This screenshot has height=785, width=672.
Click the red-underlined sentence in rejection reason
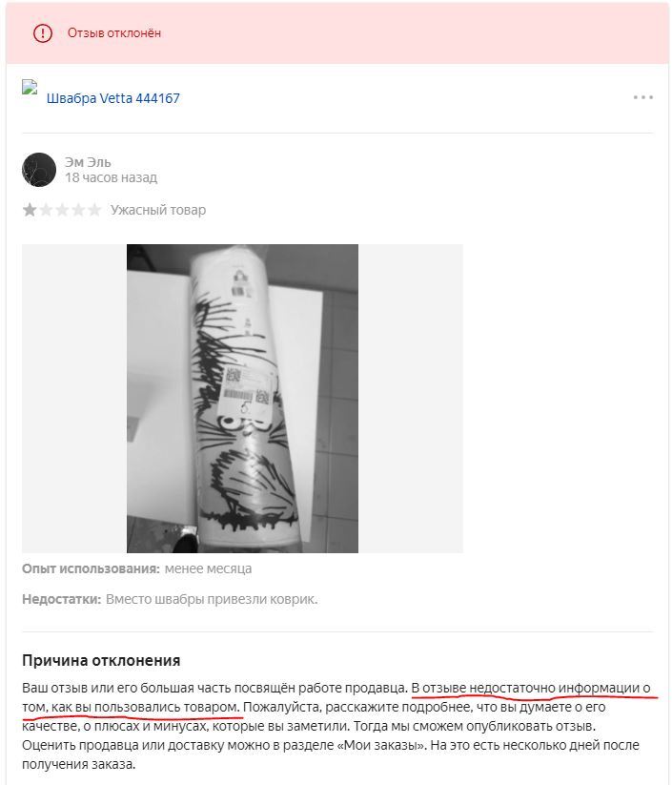point(336,698)
